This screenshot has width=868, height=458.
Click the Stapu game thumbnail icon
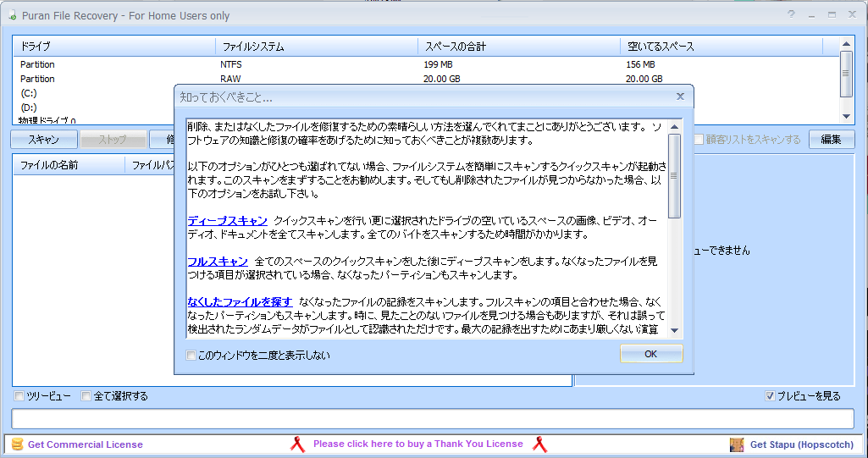click(737, 444)
